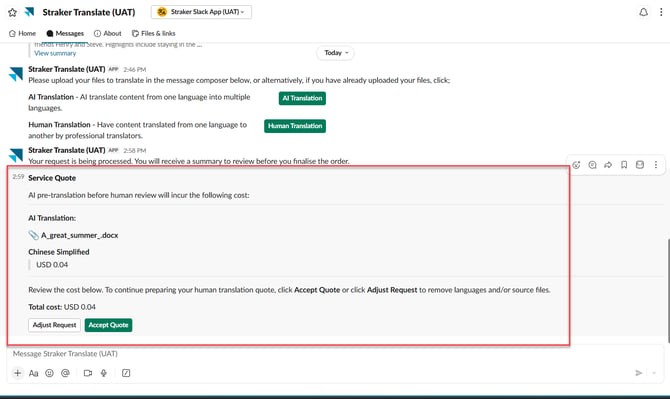This screenshot has width=670, height=399.
Task: Click the Straker logo icon in the header
Action: 29,12
